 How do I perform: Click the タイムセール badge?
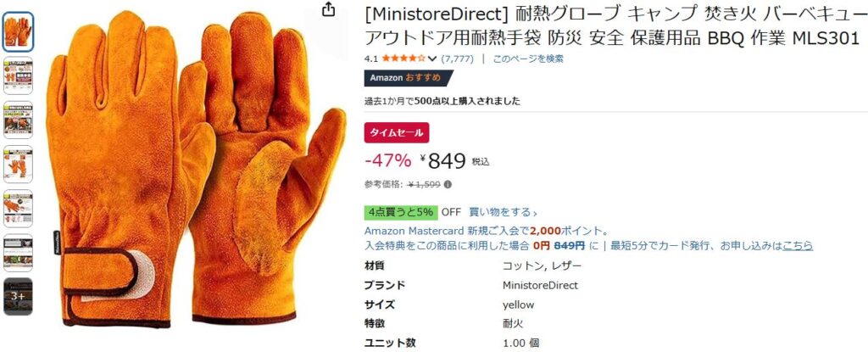click(x=397, y=132)
